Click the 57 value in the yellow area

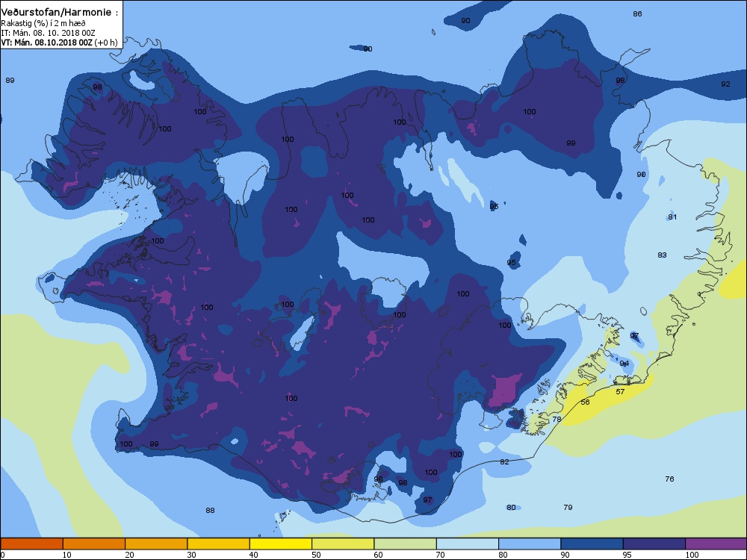coord(620,391)
